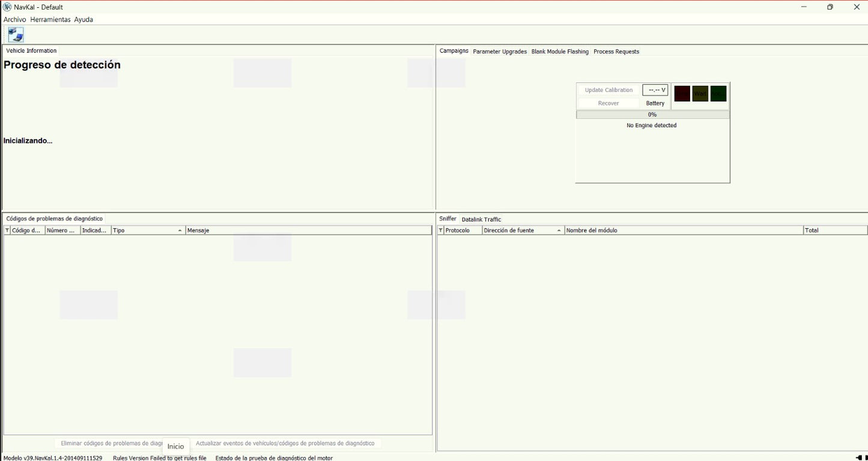Minimize the NavKal window
868x461 pixels.
[804, 7]
